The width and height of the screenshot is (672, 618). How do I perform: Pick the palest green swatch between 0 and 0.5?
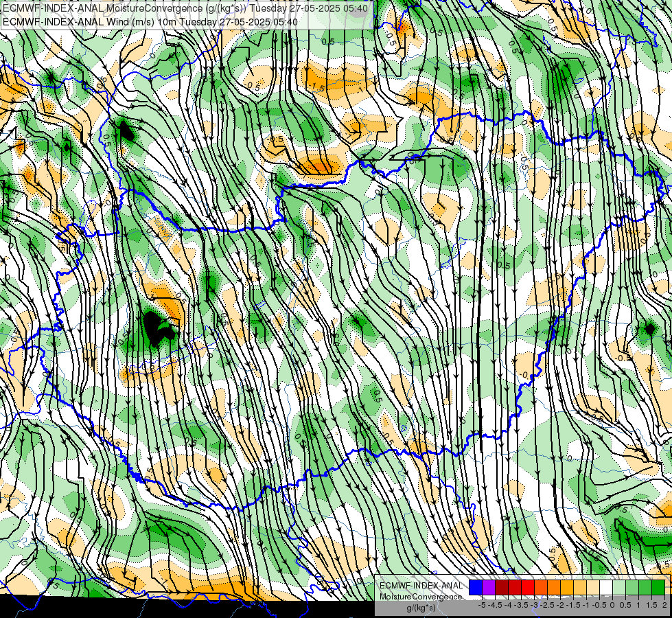click(619, 588)
